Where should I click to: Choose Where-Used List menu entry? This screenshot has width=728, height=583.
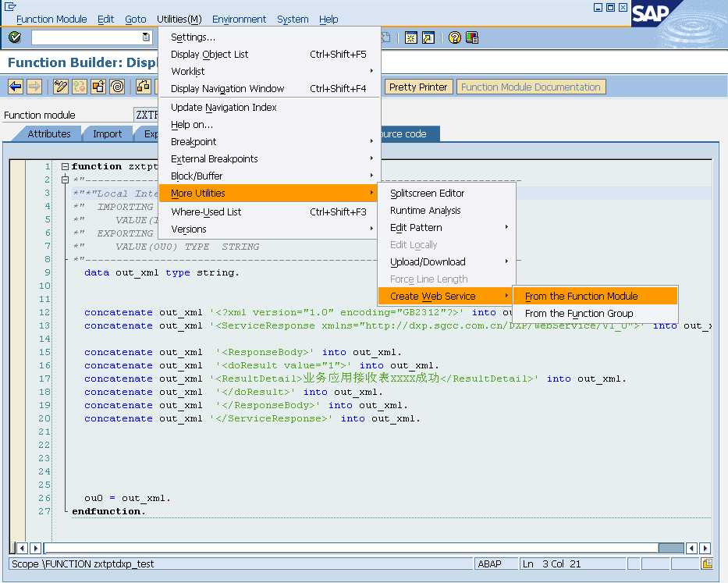(x=268, y=212)
